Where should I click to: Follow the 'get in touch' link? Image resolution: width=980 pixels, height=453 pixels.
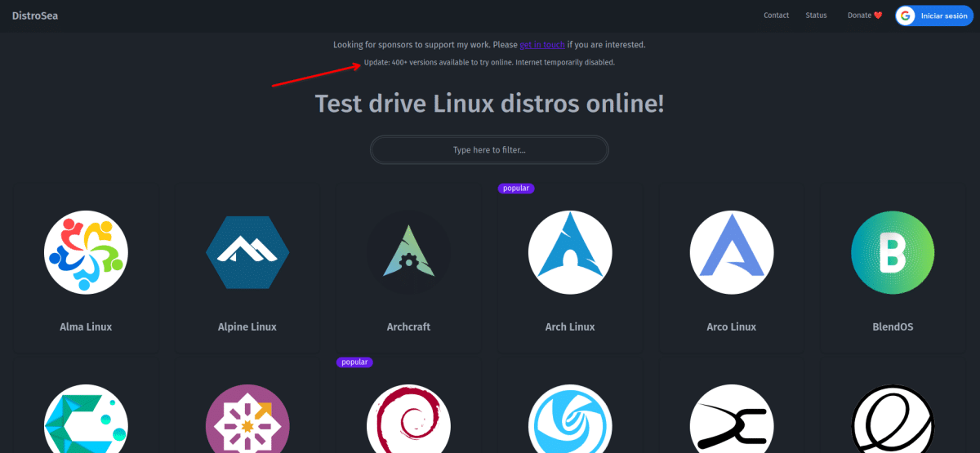[542, 44]
